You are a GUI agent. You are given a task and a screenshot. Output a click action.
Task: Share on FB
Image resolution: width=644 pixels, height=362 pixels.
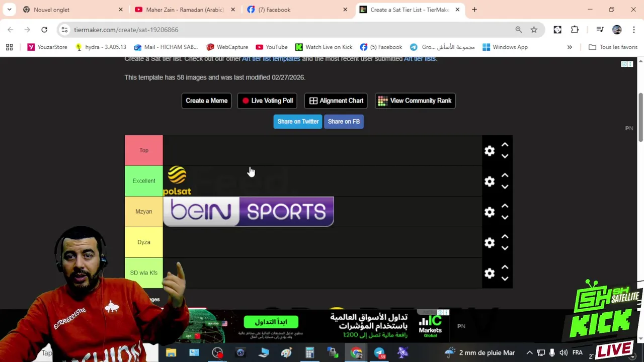pyautogui.click(x=344, y=121)
